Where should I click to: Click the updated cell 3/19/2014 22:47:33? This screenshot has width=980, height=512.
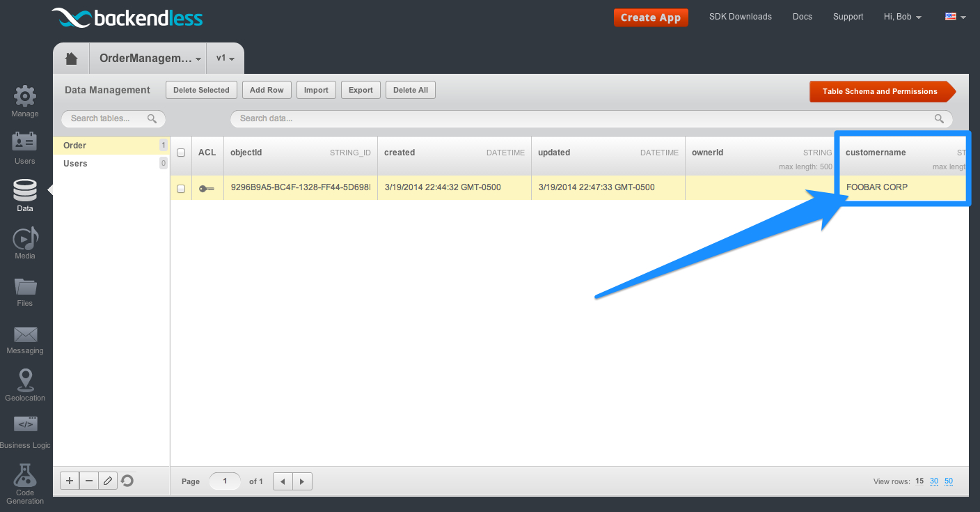(608, 187)
